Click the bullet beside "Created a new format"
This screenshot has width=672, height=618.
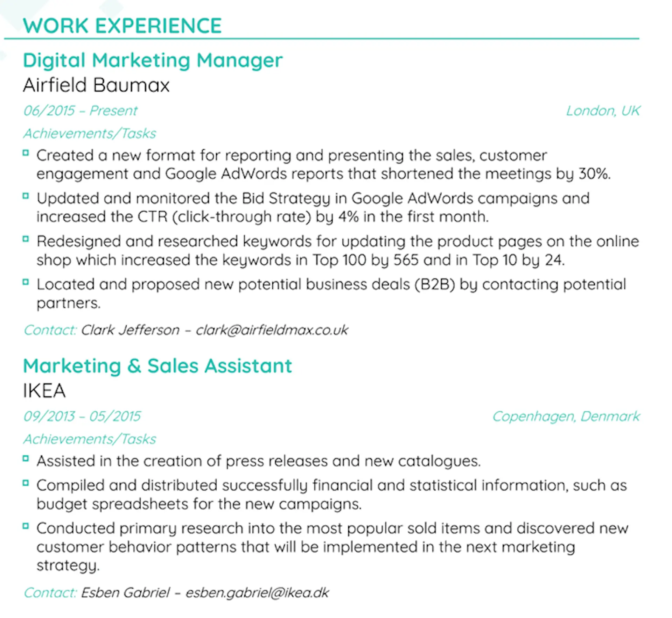[26, 153]
